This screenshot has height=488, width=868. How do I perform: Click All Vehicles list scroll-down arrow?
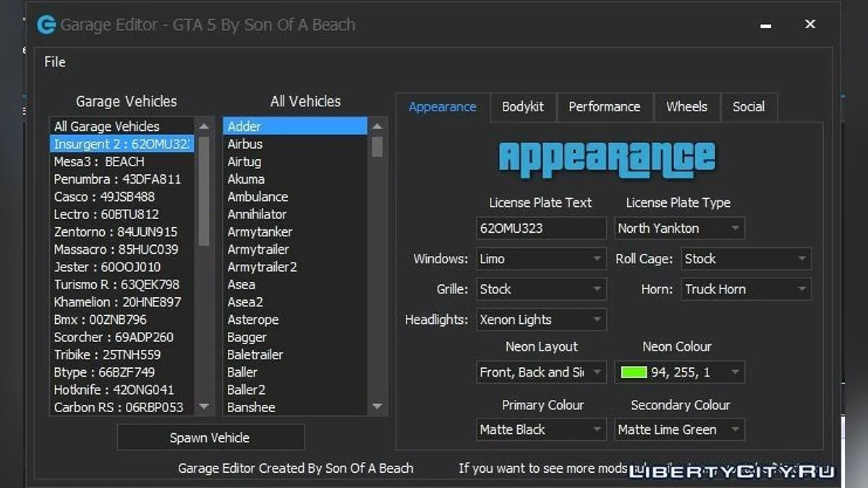point(377,407)
